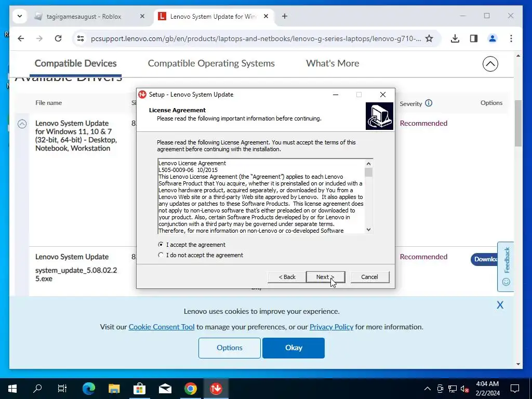This screenshot has height=399, width=532.
Task: Switch to Chrome in the taskbar
Action: [190, 389]
